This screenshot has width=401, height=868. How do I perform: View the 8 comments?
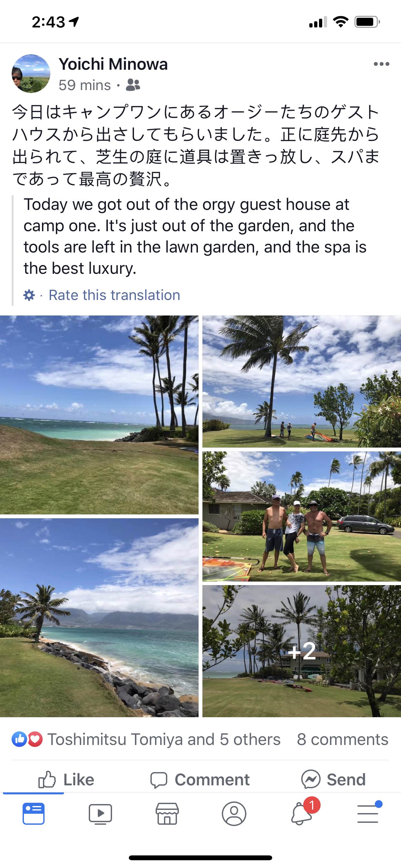pyautogui.click(x=342, y=739)
